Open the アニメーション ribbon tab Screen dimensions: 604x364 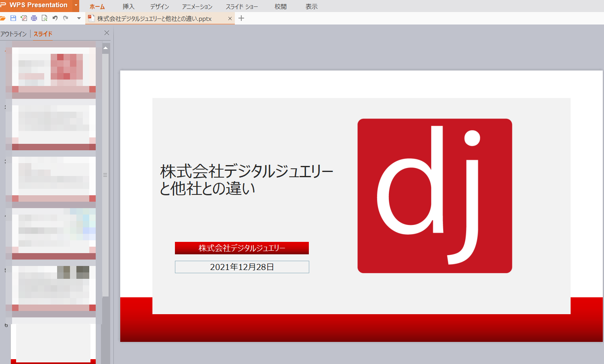197,7
